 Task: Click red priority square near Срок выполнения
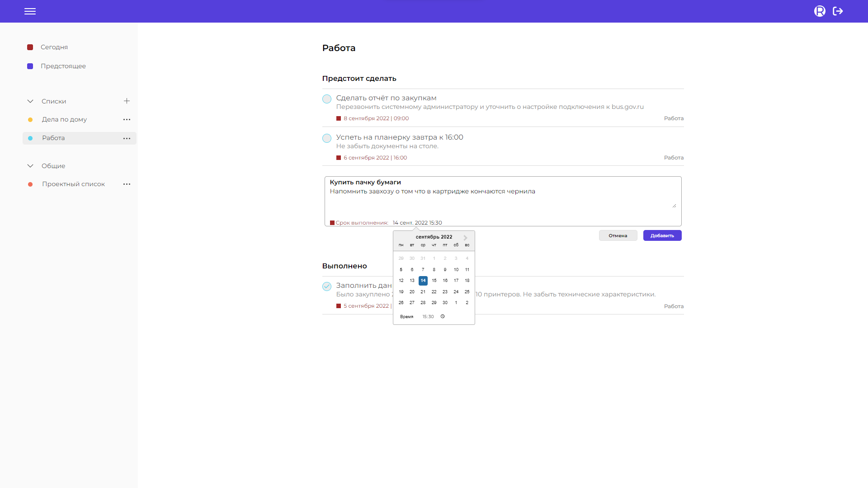(x=332, y=223)
